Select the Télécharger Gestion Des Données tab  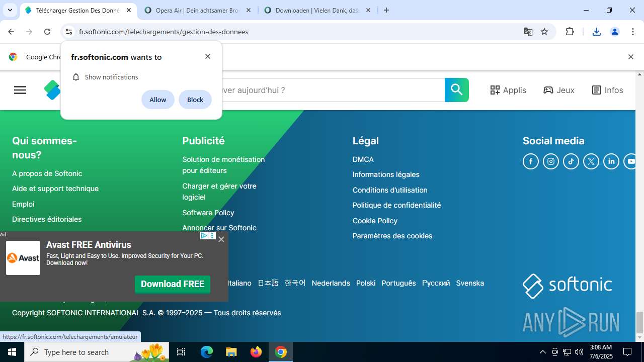coord(78,10)
